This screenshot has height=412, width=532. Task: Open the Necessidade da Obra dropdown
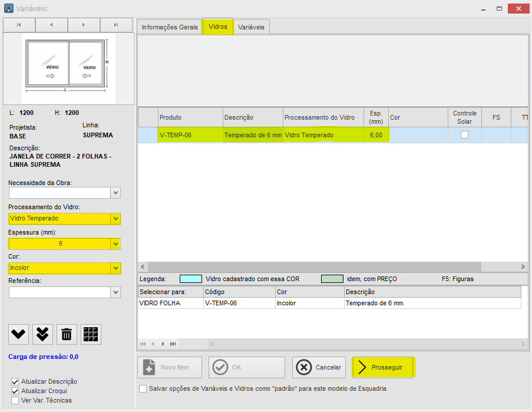(x=115, y=192)
